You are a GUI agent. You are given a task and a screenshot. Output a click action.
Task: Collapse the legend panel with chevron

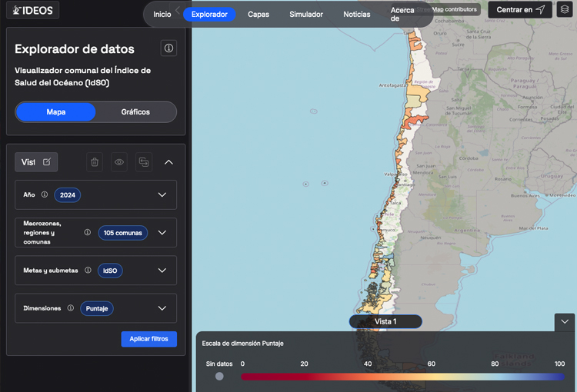point(565,322)
